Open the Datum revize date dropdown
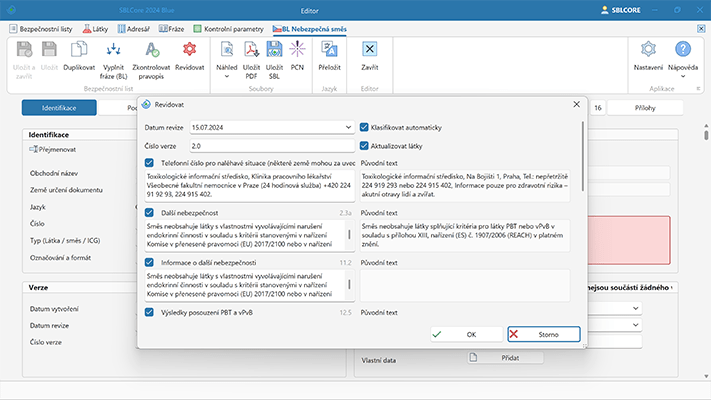The height and width of the screenshot is (400, 711). click(x=350, y=128)
